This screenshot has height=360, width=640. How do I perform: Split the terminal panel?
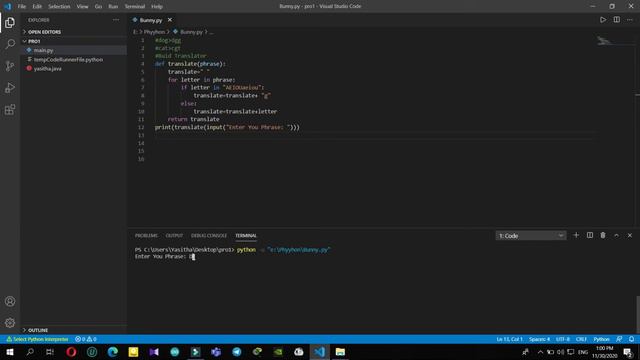tap(590, 235)
